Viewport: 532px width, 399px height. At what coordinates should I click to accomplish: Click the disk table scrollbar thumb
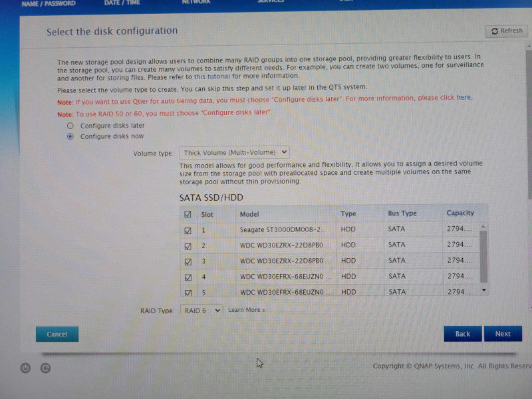click(x=483, y=257)
